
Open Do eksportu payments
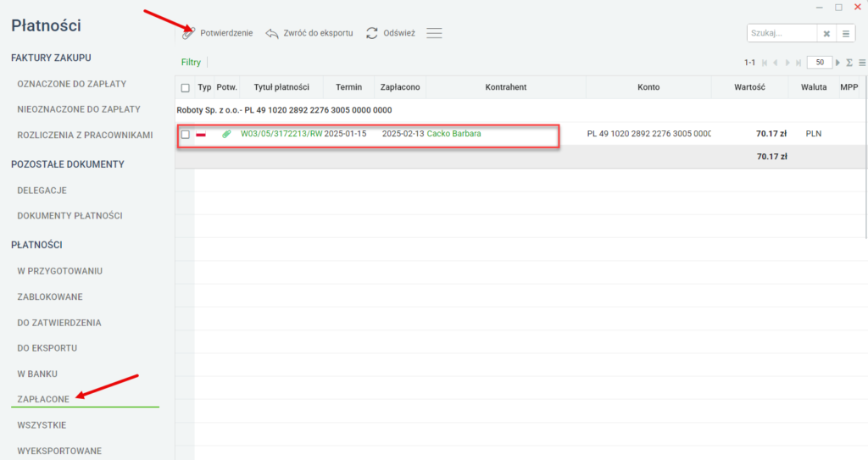[x=47, y=348]
